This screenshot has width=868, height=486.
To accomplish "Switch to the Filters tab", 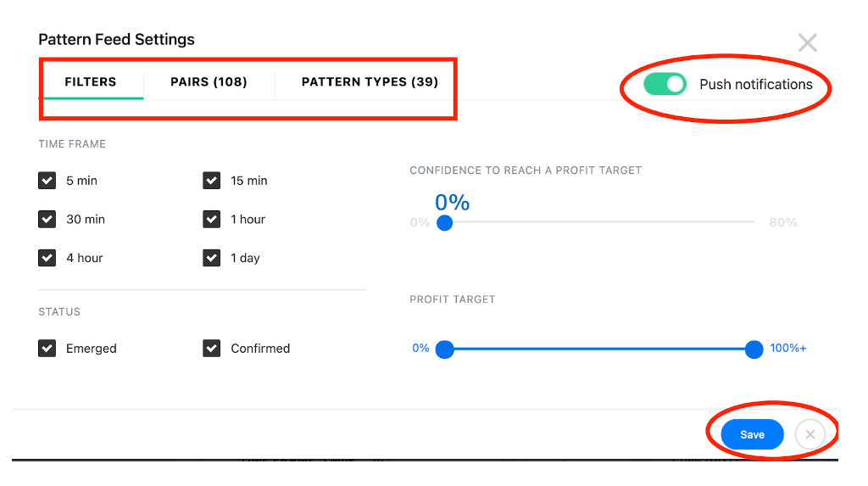I will tap(91, 82).
